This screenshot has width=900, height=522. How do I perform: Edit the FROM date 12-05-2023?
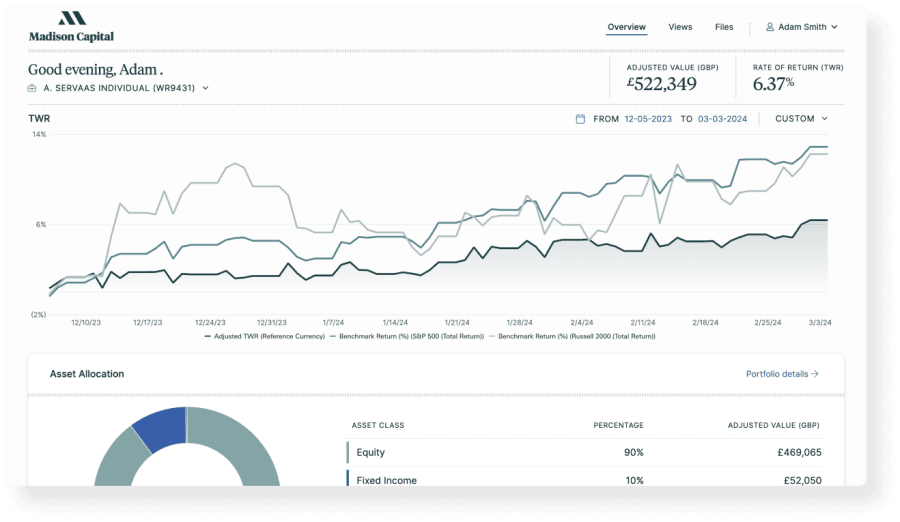(648, 119)
